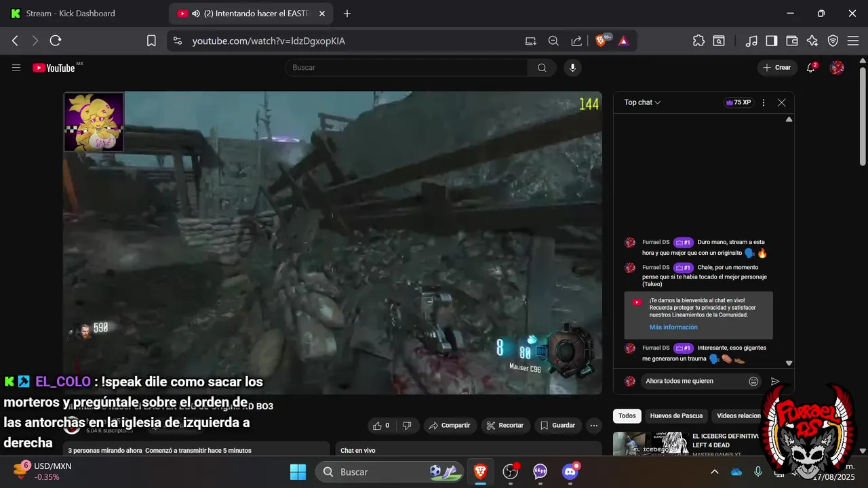Open Discord from the taskbar
Image resolution: width=868 pixels, height=488 pixels.
click(x=570, y=472)
